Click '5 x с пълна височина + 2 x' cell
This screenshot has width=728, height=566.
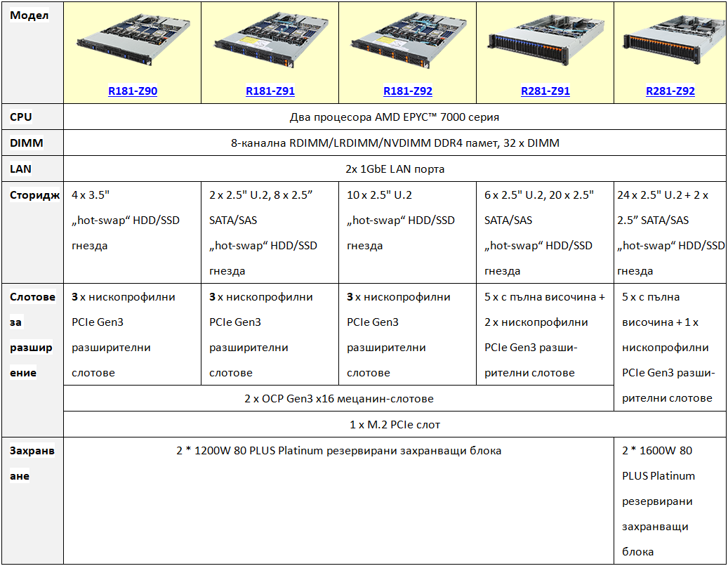click(545, 334)
